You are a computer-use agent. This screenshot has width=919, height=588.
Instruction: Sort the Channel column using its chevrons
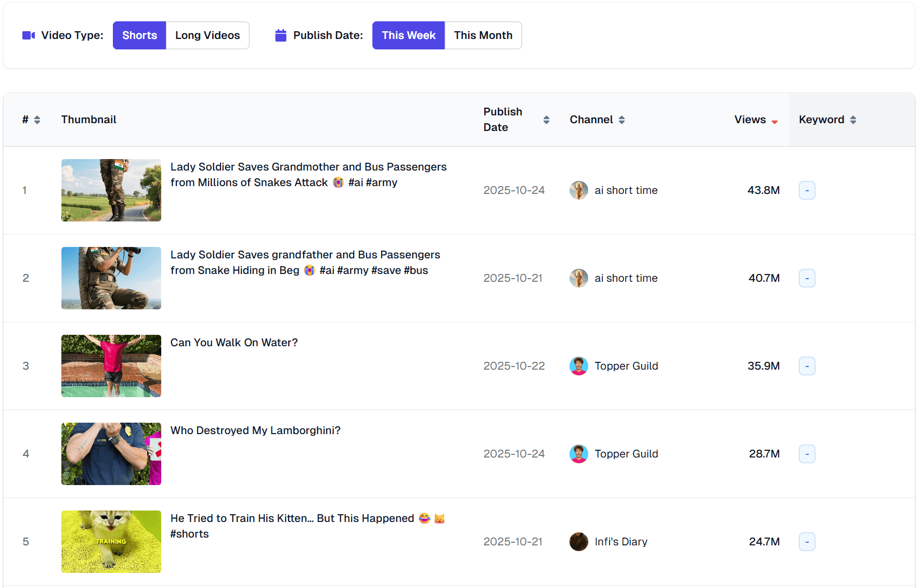623,119
